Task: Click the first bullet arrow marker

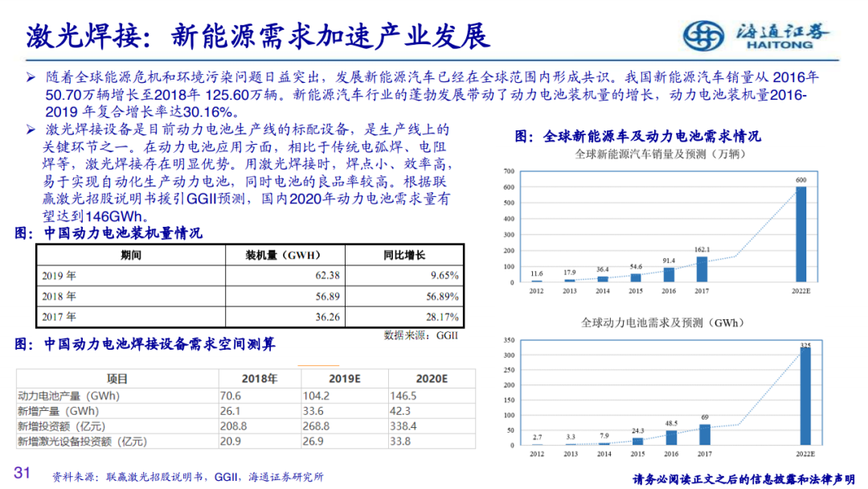Action: click(x=31, y=77)
